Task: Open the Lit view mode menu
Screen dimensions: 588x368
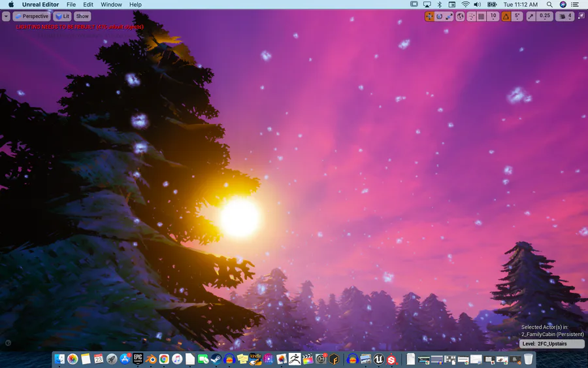Action: 63,16
